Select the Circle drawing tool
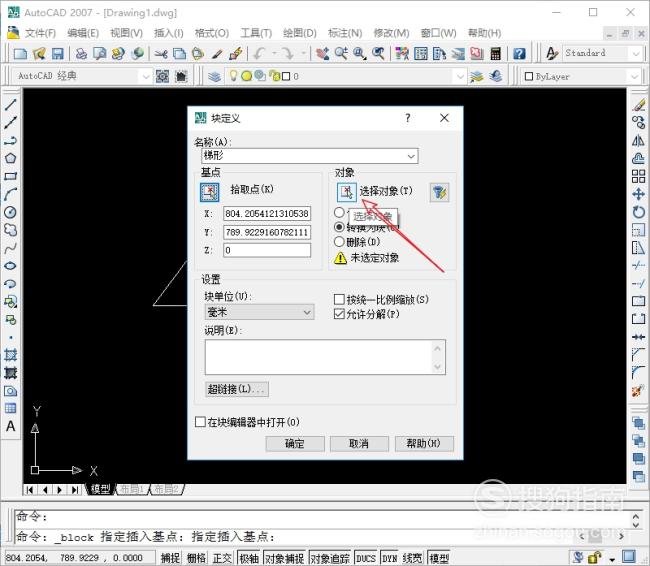The image size is (650, 566). coord(10,212)
